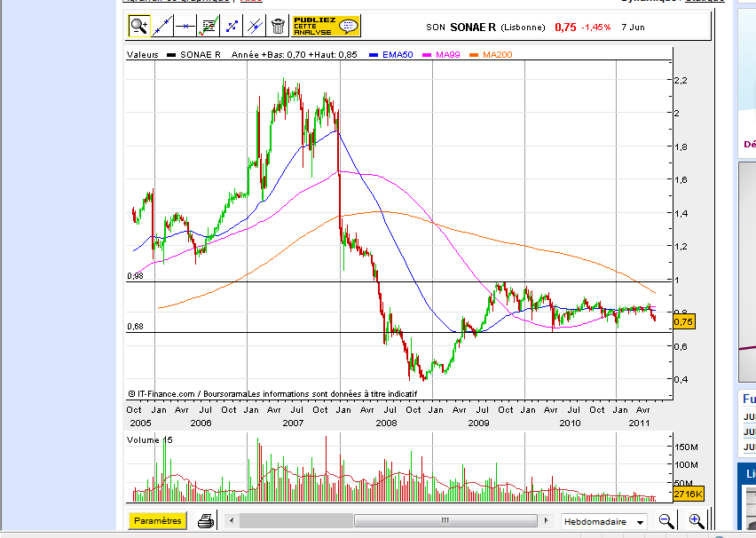Click the 2,2 price axis value
The height and width of the screenshot is (538, 756).
click(681, 81)
